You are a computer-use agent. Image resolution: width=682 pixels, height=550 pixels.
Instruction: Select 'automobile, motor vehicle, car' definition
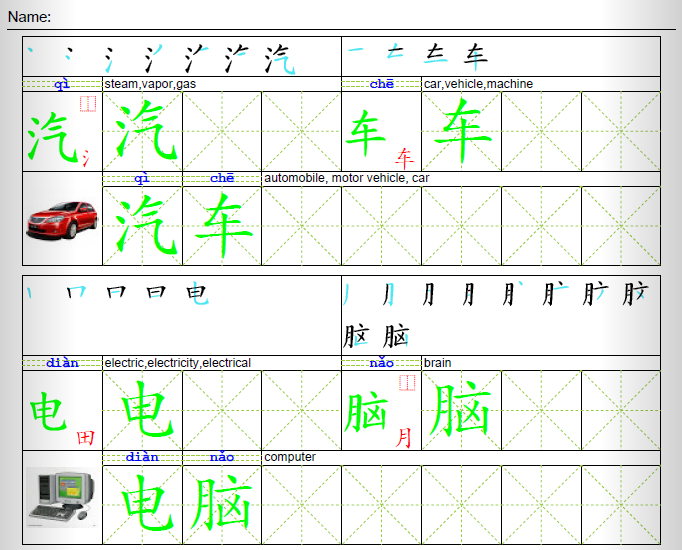coord(347,178)
